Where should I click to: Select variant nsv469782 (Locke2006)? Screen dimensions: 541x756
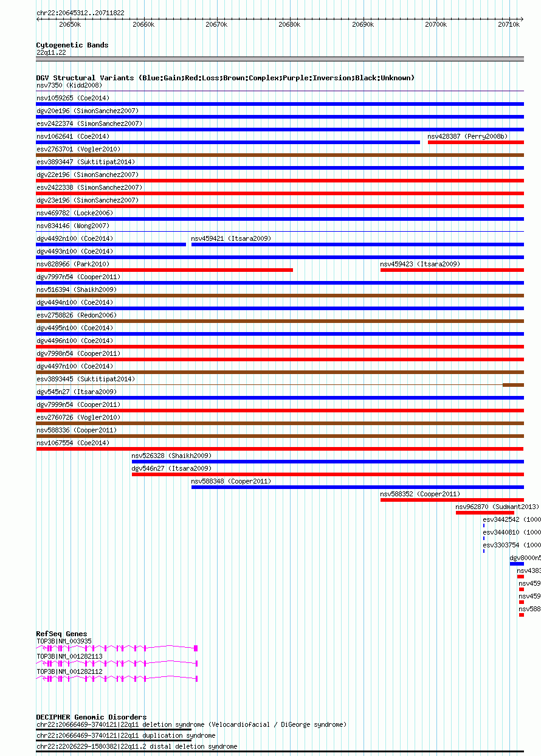pos(75,213)
